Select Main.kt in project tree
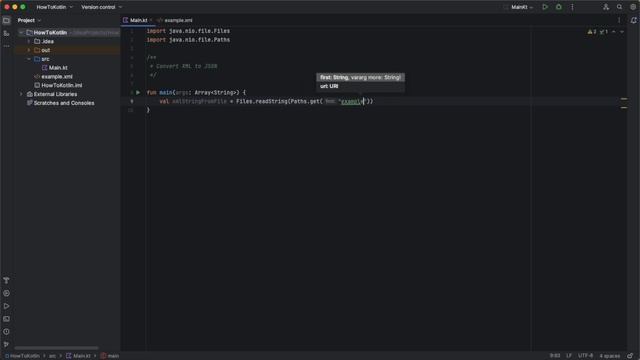Image resolution: width=640 pixels, height=360 pixels. [x=58, y=68]
